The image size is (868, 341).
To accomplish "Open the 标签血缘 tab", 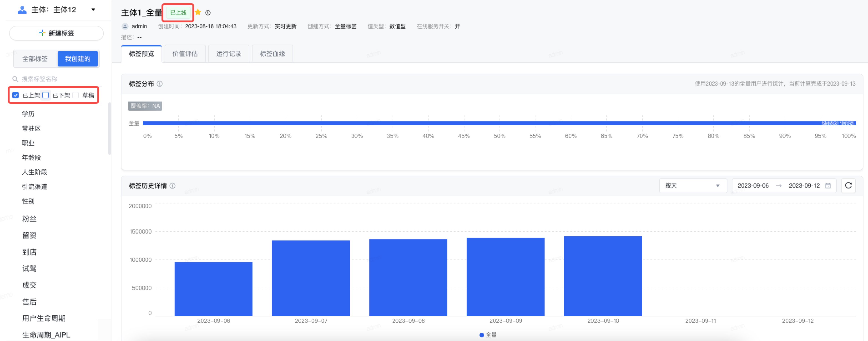I will pyautogui.click(x=272, y=54).
